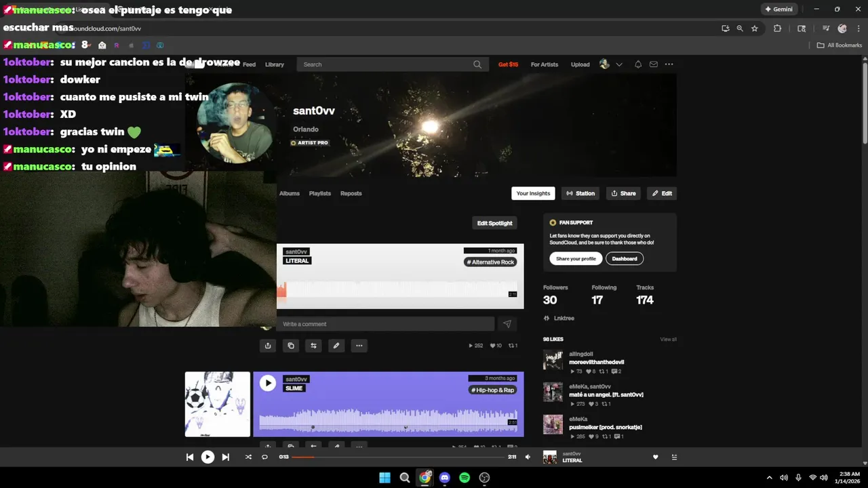868x488 pixels.
Task: Click Upload in the header
Action: (x=580, y=64)
